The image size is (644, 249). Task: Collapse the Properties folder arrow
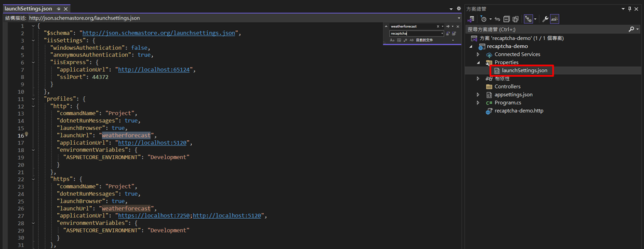pos(478,62)
